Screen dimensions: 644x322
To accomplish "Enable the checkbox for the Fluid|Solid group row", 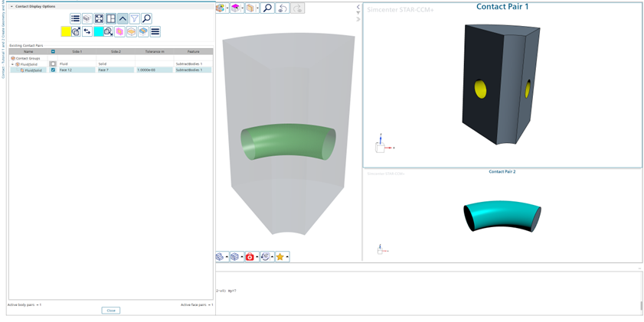I will [53, 64].
